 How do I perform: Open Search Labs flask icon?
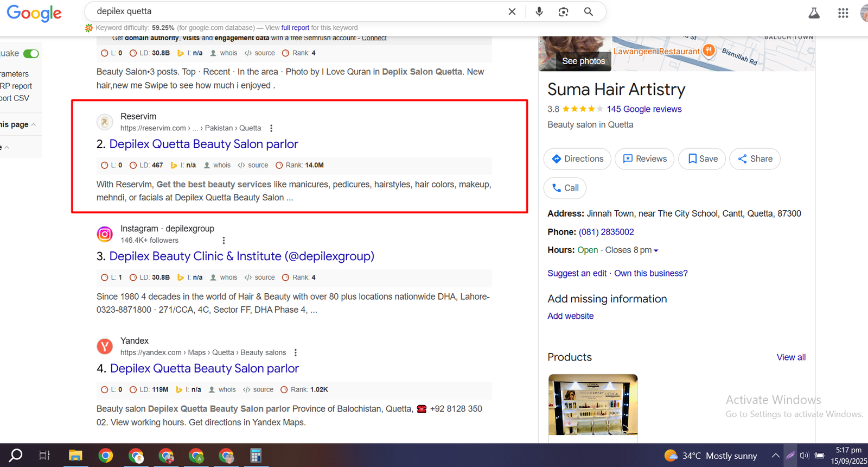tap(814, 13)
